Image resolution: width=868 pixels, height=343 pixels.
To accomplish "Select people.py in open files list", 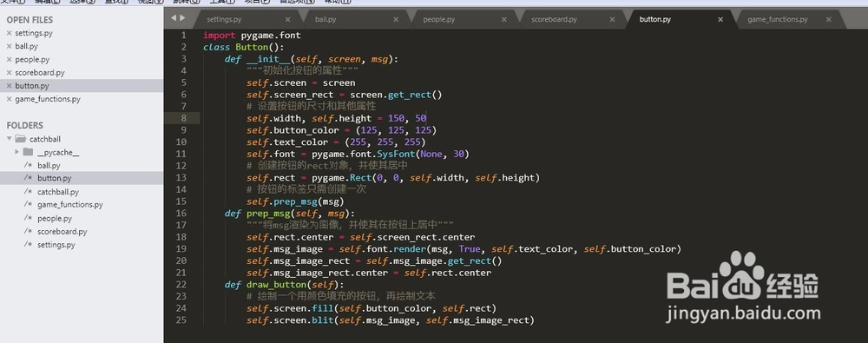I will (32, 60).
